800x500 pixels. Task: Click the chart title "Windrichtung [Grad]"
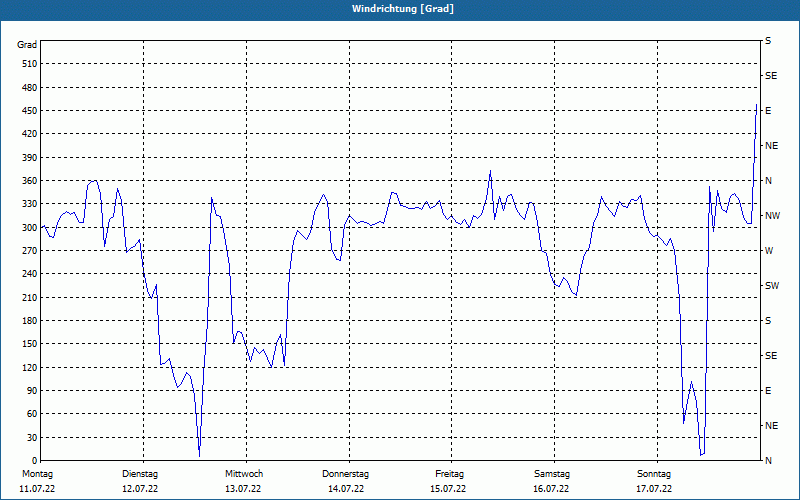[x=403, y=9]
